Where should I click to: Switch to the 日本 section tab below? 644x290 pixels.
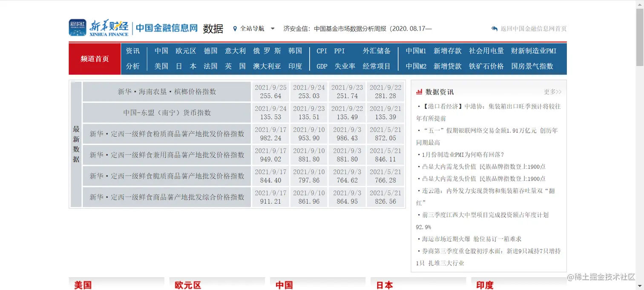(x=385, y=285)
